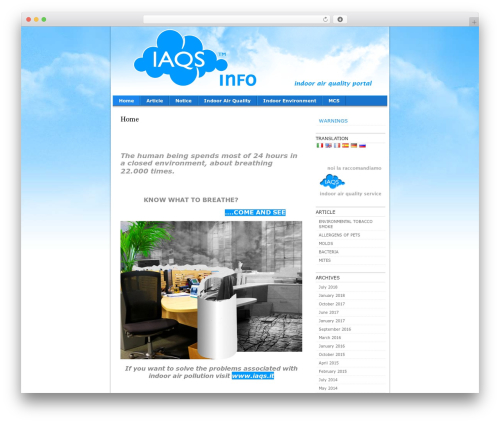Open the Indoor Air Quality menu item
500x423 pixels.
point(227,101)
